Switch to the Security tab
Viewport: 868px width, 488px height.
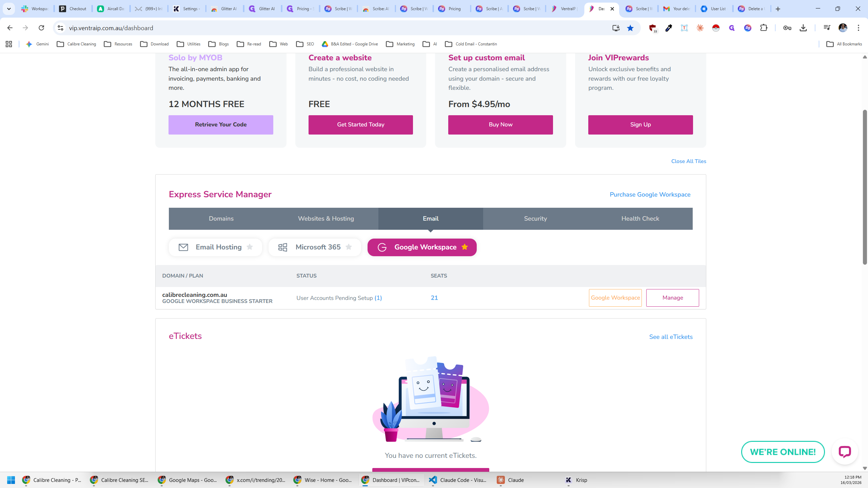(x=535, y=219)
